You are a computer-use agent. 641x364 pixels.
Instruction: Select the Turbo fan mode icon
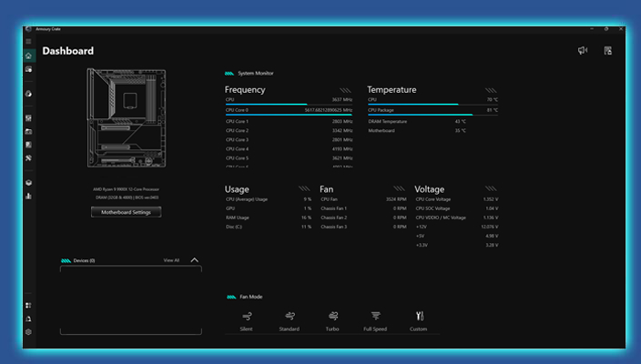332,316
